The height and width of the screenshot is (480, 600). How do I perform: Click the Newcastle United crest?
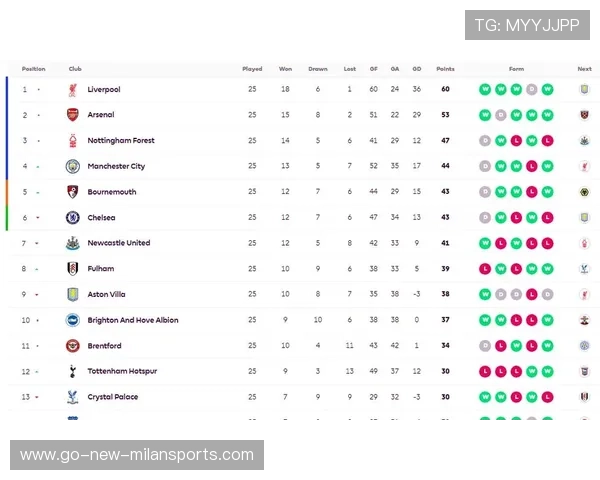(x=72, y=243)
